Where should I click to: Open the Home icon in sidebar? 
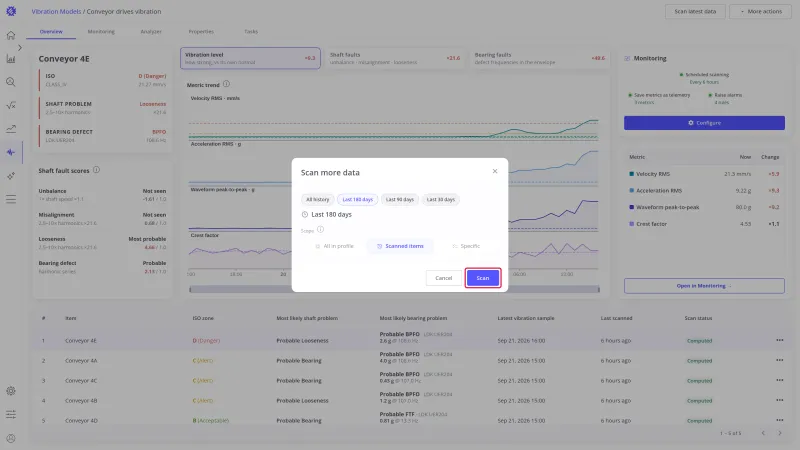click(11, 35)
